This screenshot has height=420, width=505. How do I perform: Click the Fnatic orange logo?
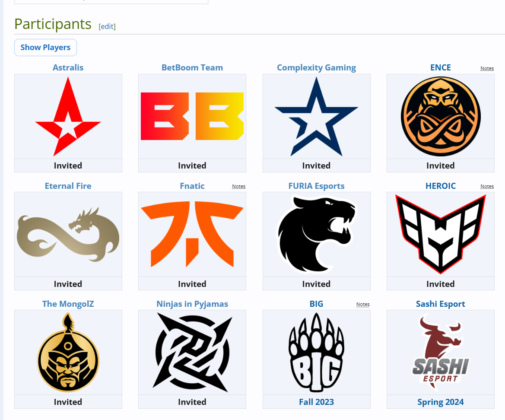pyautogui.click(x=192, y=235)
